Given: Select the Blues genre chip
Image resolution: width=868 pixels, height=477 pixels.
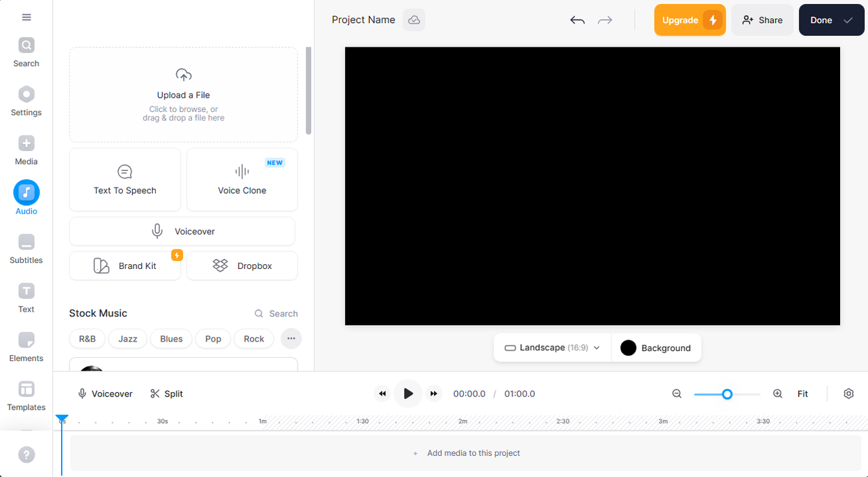Looking at the screenshot, I should 172,339.
